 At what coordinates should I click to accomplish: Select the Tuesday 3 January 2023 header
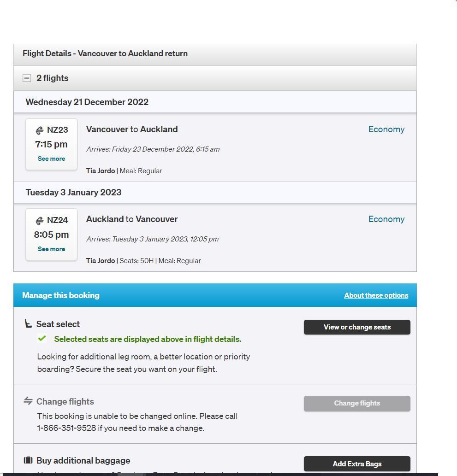pyautogui.click(x=215, y=192)
